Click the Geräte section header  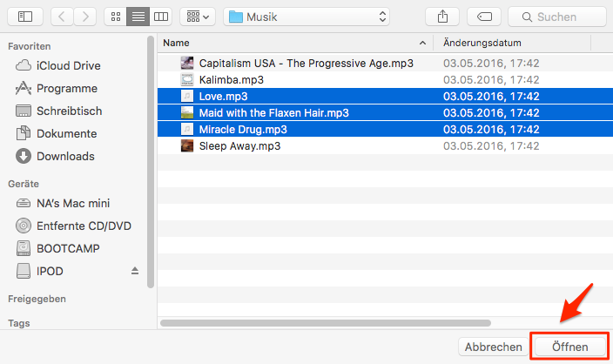[24, 184]
